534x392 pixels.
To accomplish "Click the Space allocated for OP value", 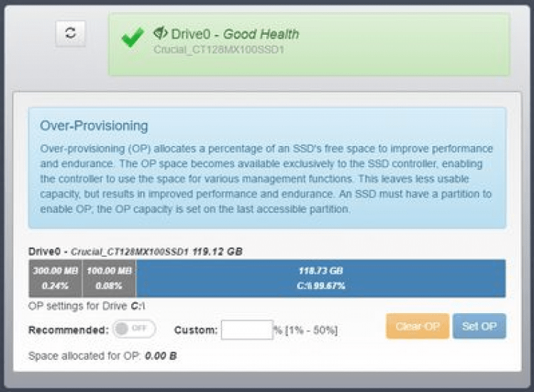I will coord(160,355).
